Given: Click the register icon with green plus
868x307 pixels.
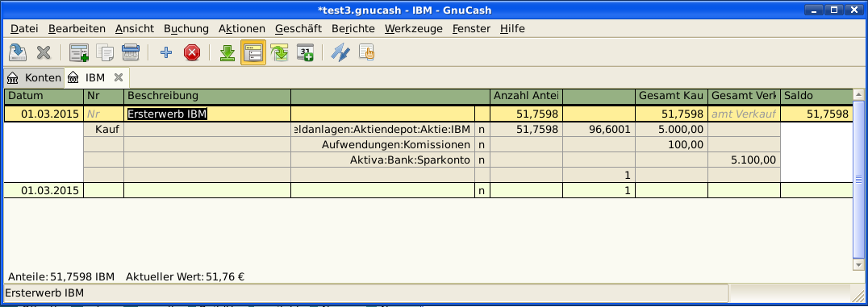Looking at the screenshot, I should click(x=79, y=53).
